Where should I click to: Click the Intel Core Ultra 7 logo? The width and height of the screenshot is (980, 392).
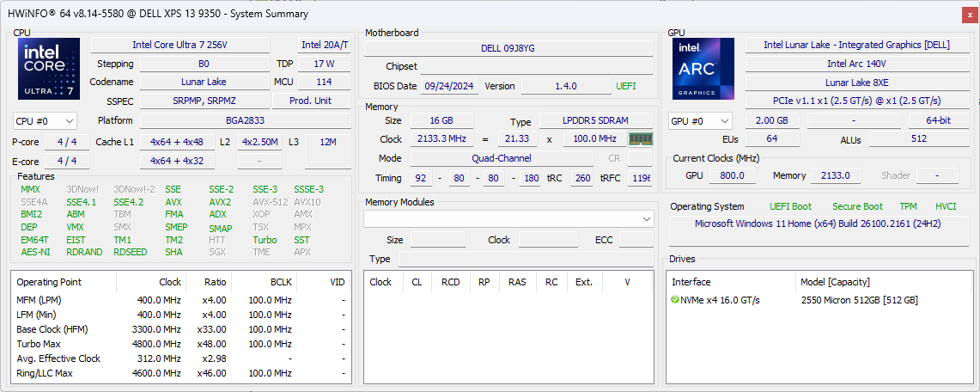coord(48,68)
